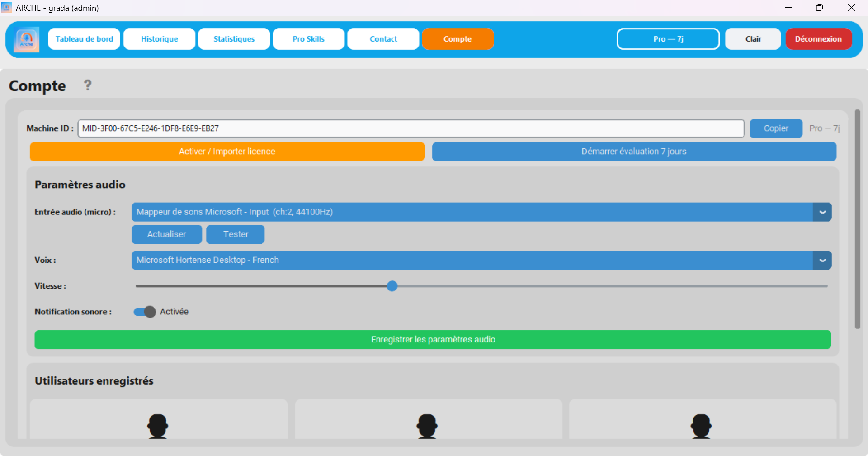Restore down the ARCHE window

click(819, 8)
